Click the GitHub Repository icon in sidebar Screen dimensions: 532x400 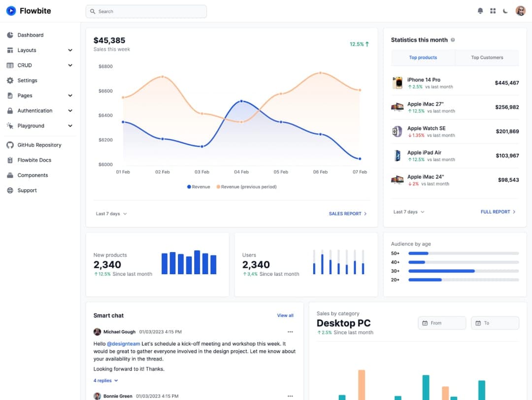click(10, 145)
